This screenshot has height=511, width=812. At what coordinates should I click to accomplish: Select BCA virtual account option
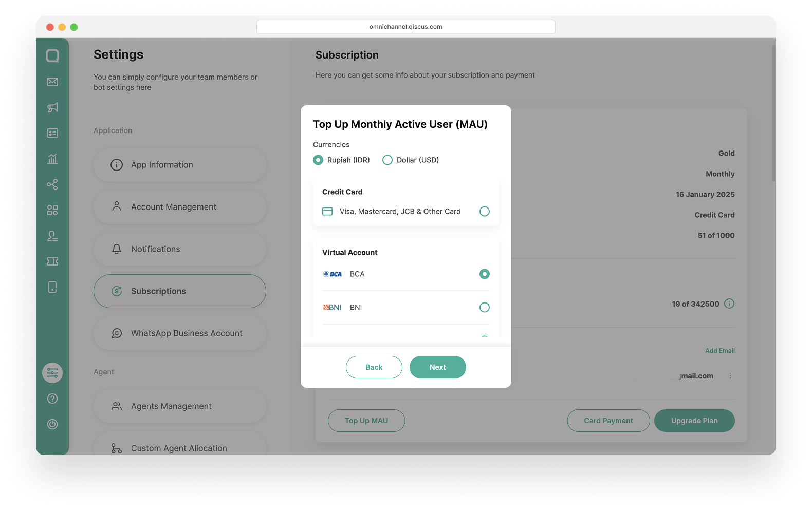406,274
